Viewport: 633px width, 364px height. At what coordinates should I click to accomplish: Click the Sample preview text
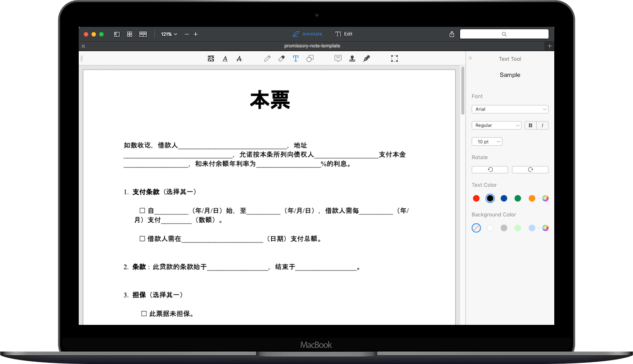510,75
